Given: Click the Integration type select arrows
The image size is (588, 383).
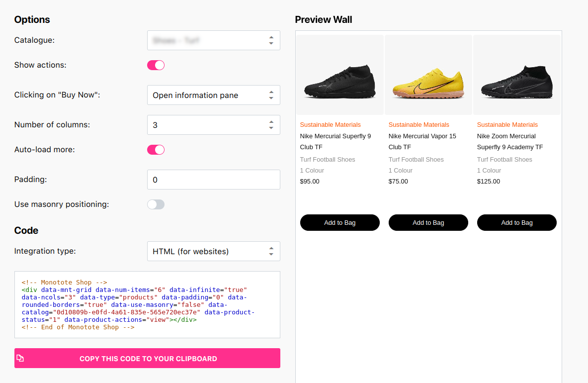Looking at the screenshot, I should [271, 251].
